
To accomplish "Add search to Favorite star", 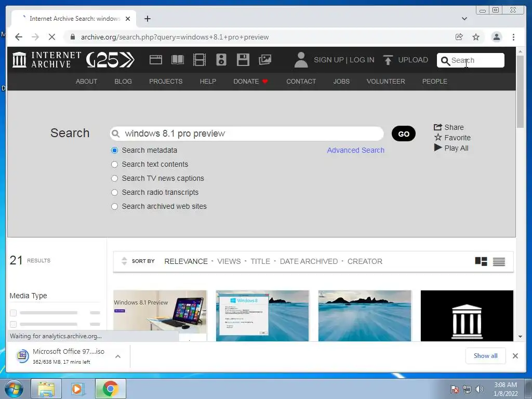I will (453, 137).
